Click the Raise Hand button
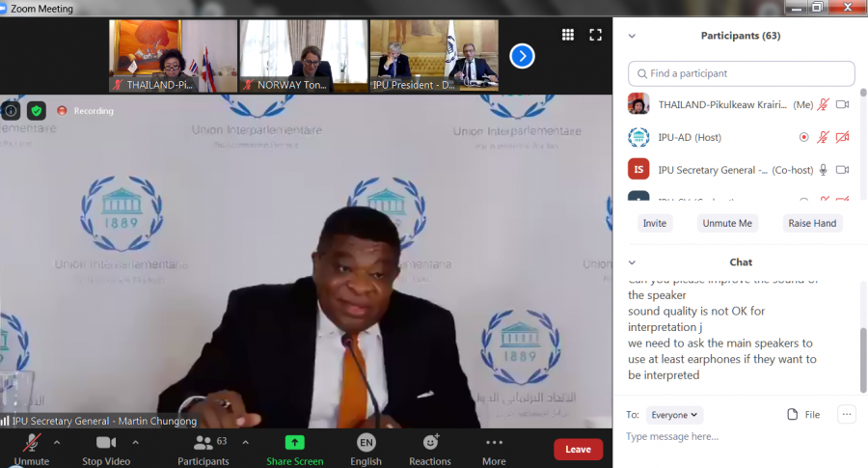This screenshot has width=868, height=468. [812, 223]
